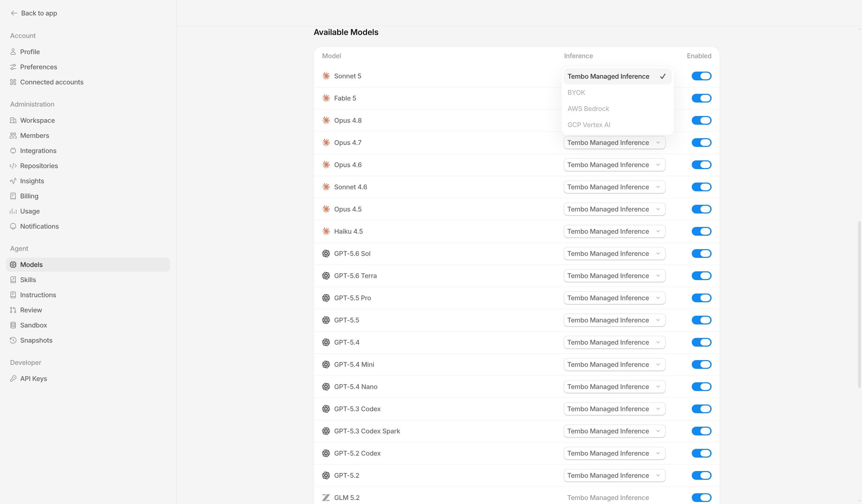
Task: Disable the GPT-5.4 Nano toggle
Action: (701, 387)
